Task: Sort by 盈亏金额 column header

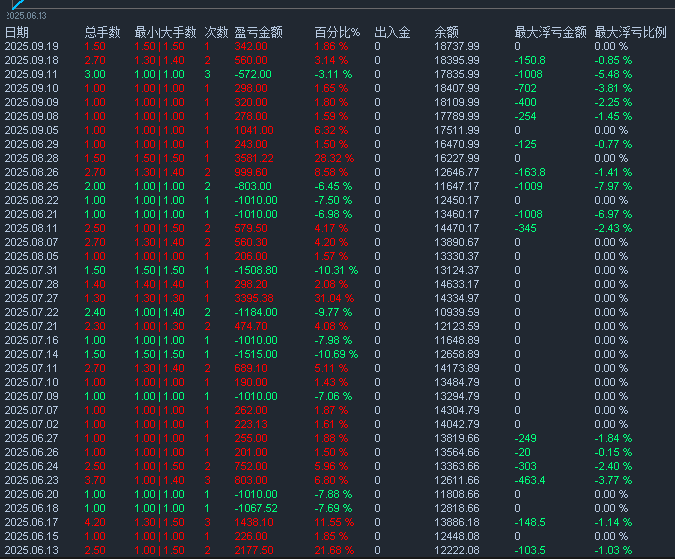Action: 260,33
